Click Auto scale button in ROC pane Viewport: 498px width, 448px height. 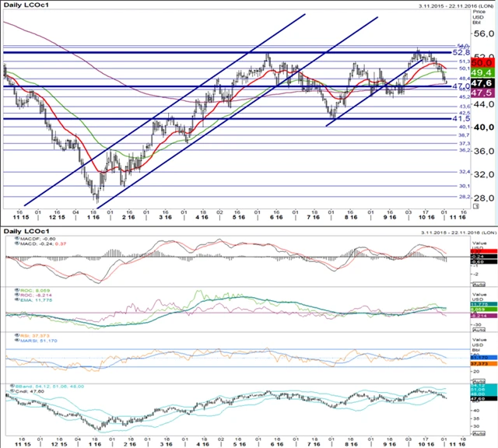[x=479, y=330]
